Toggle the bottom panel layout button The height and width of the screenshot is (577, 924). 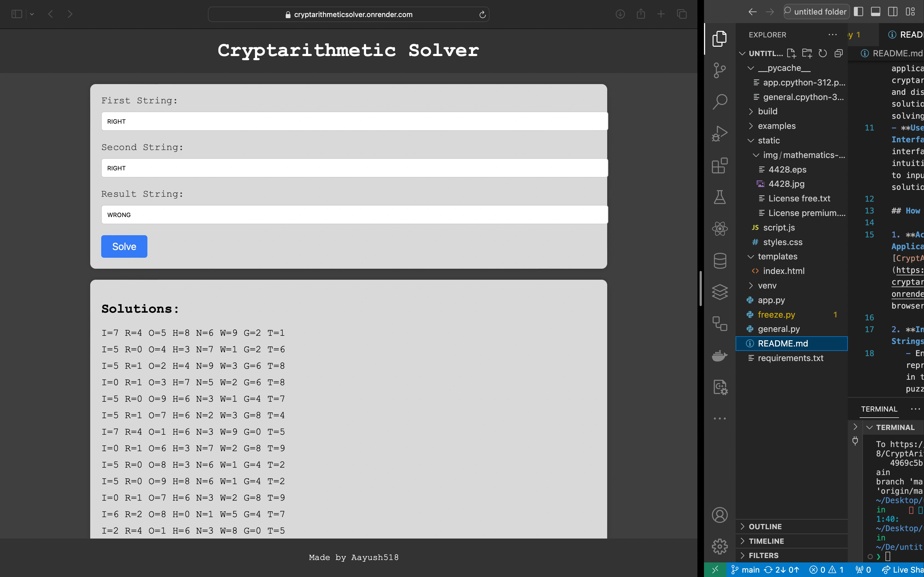[x=876, y=12]
